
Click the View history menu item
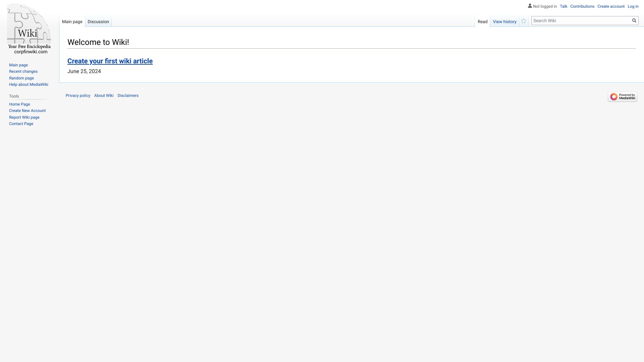tap(504, 22)
